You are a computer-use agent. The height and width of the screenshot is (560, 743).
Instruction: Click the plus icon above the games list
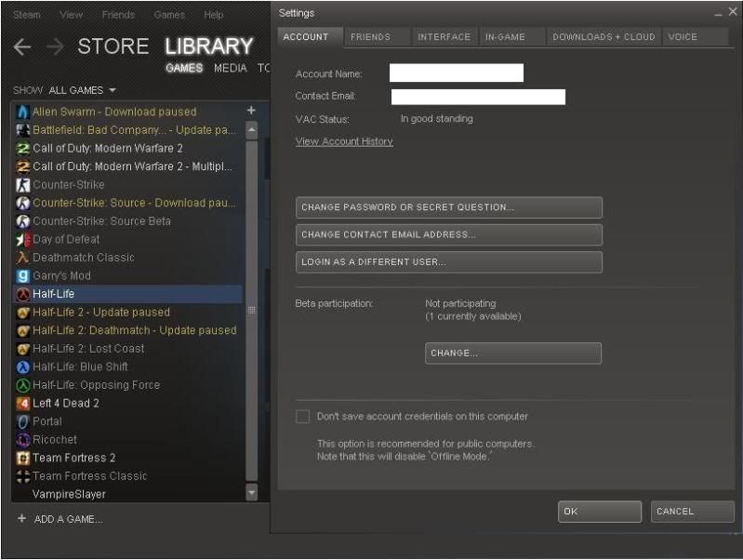[251, 110]
